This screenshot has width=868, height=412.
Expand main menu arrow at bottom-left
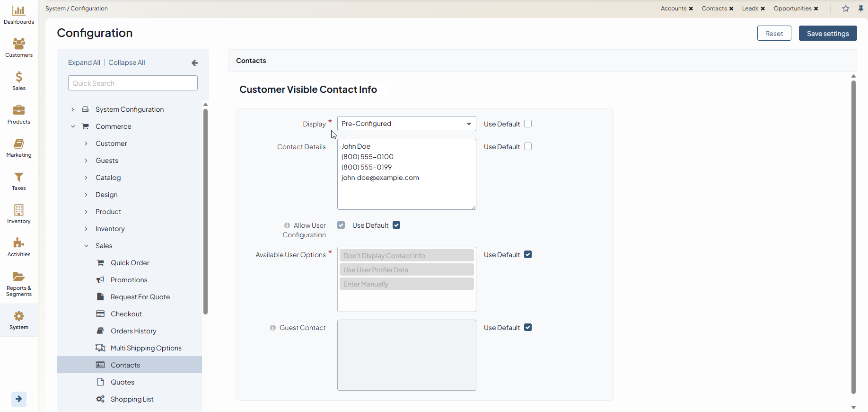click(x=19, y=399)
